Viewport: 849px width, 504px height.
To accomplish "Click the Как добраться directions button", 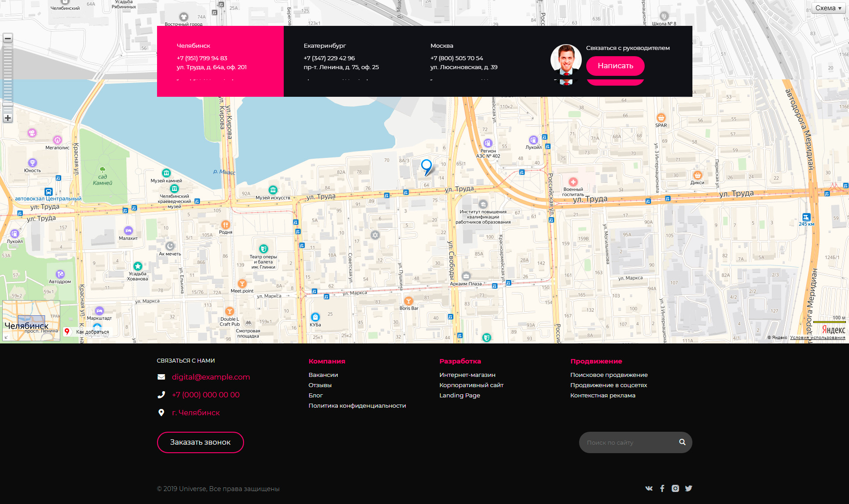I will coord(87,332).
